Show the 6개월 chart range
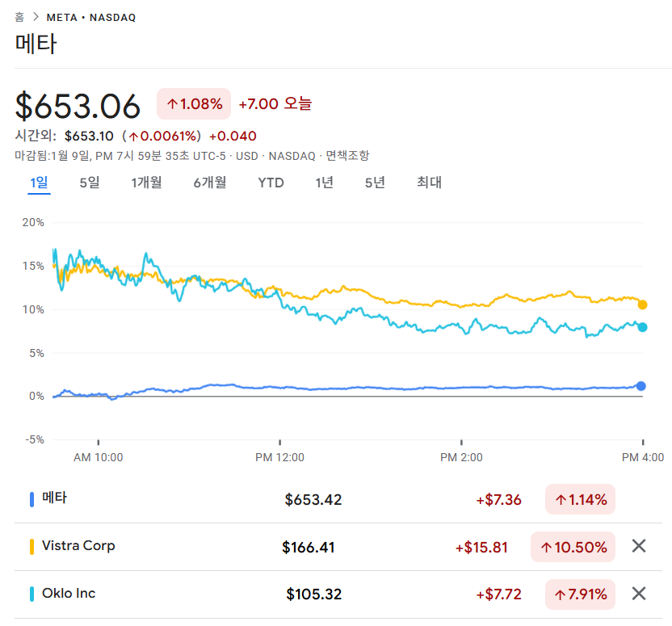Screen dimensions: 672x626 point(209,183)
